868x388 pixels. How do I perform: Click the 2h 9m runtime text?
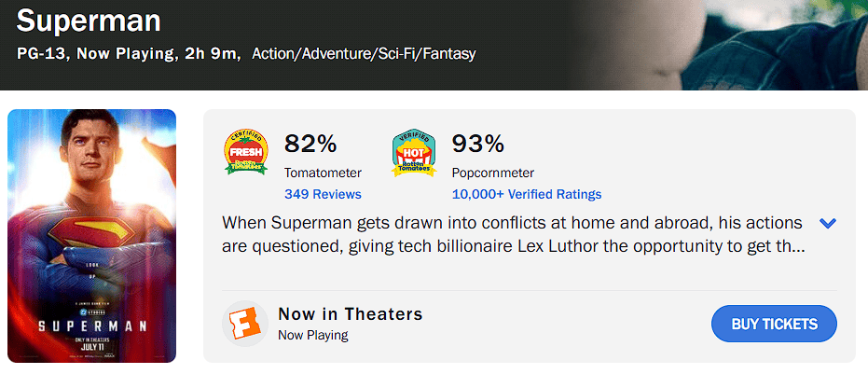(212, 53)
